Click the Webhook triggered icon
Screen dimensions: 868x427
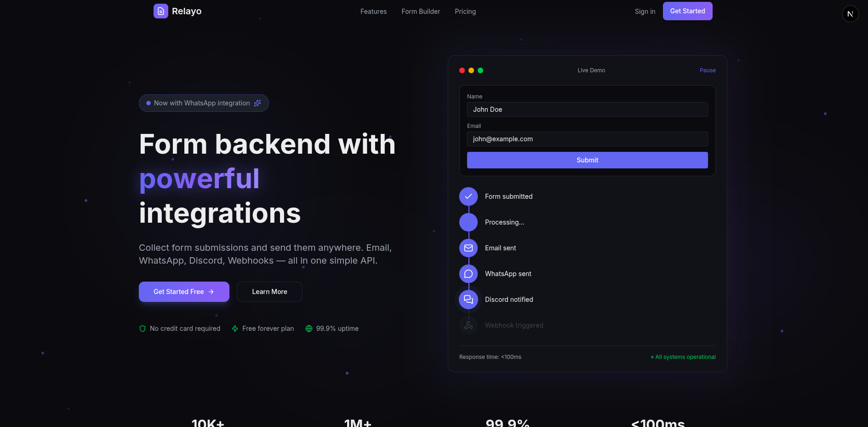pos(468,325)
